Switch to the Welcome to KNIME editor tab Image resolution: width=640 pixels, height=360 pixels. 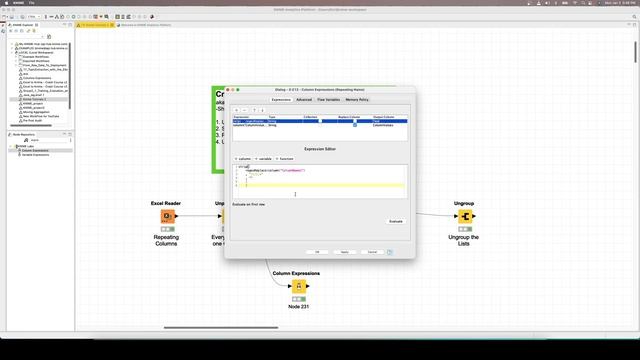[144, 25]
